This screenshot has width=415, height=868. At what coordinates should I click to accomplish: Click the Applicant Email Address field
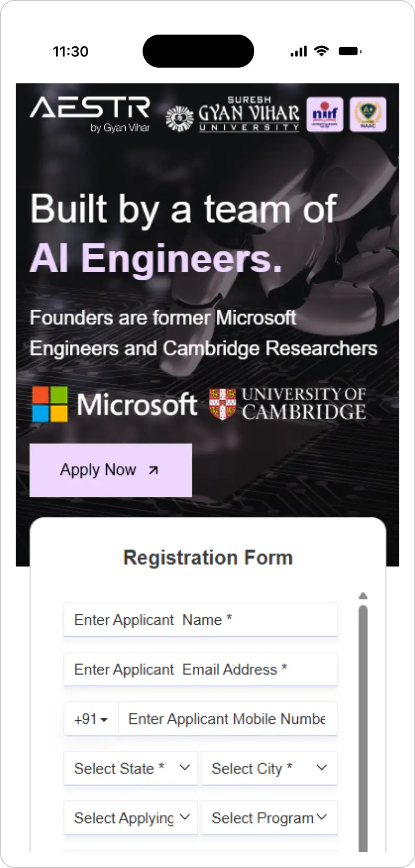pos(200,669)
